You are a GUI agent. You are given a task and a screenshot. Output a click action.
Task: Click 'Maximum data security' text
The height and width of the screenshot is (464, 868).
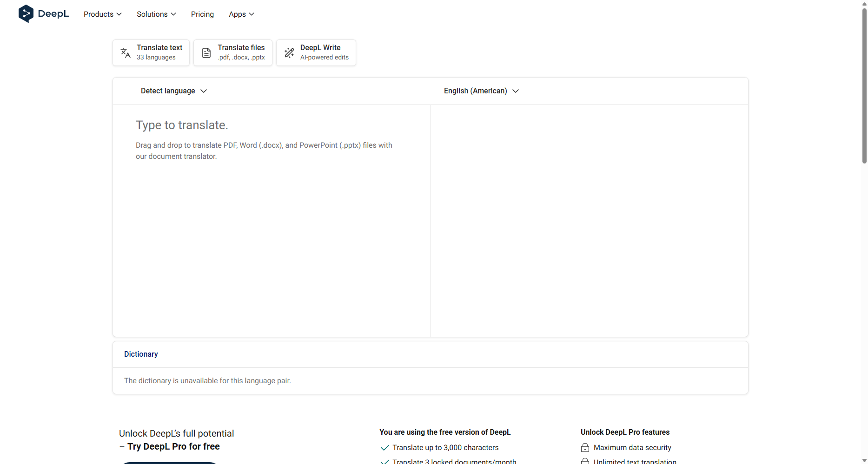(x=632, y=448)
